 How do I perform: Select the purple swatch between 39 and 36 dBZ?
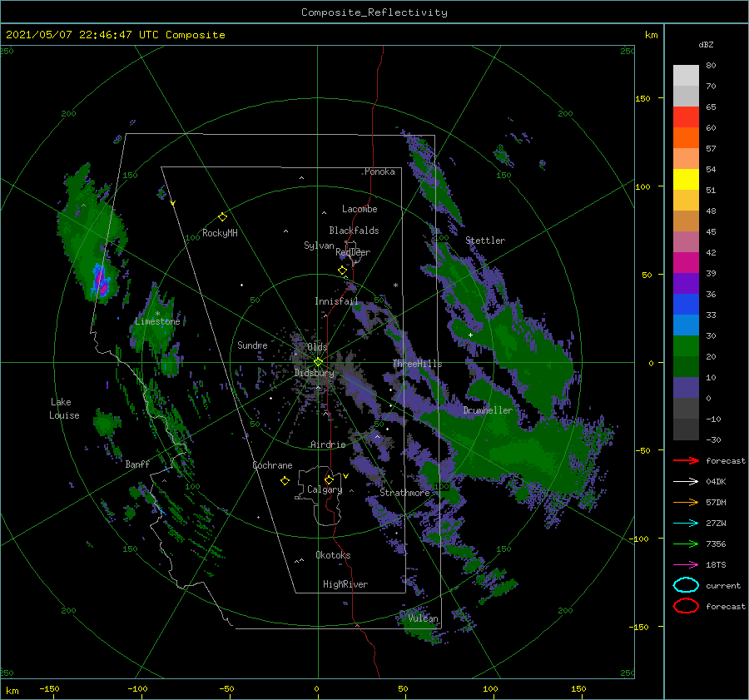point(686,284)
